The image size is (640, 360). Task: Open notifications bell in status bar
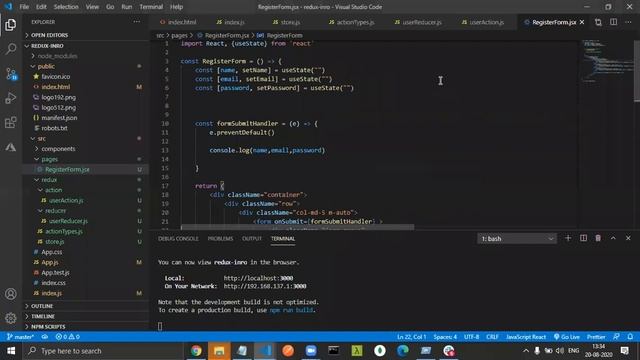(x=630, y=337)
